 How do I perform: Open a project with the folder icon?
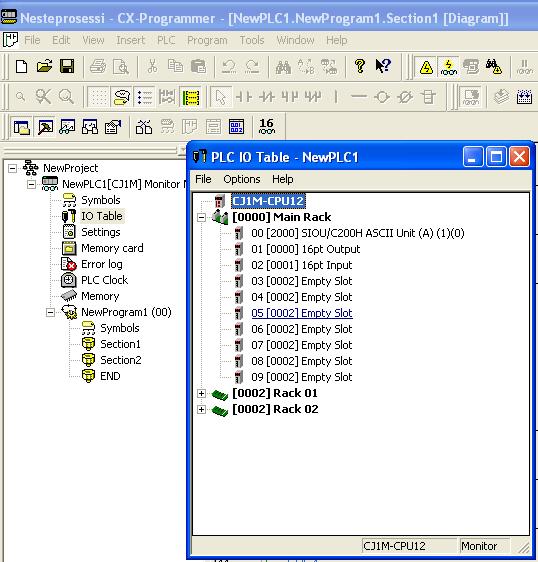[44, 66]
